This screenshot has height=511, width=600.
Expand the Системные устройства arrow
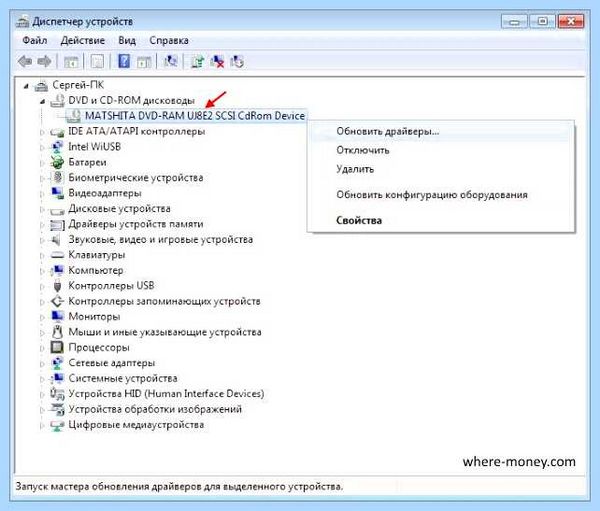tap(42, 379)
